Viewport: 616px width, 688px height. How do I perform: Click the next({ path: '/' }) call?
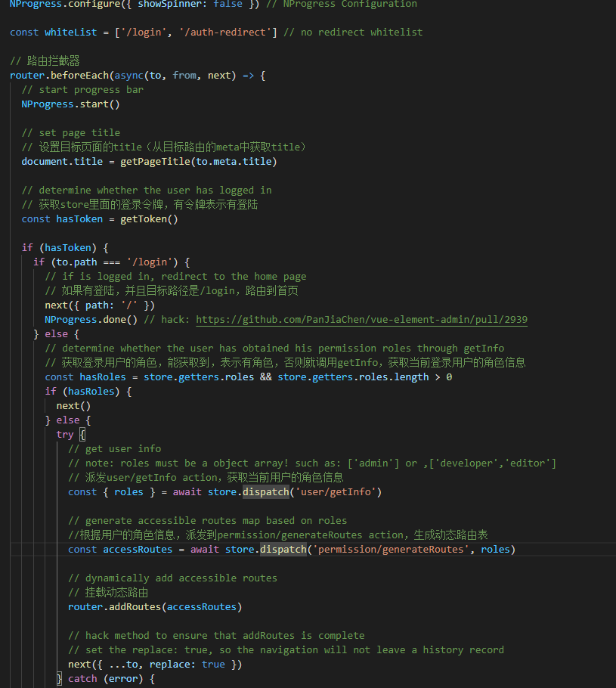click(100, 305)
